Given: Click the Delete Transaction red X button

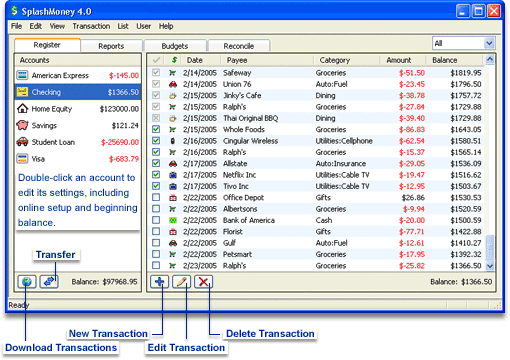Looking at the screenshot, I should click(203, 282).
